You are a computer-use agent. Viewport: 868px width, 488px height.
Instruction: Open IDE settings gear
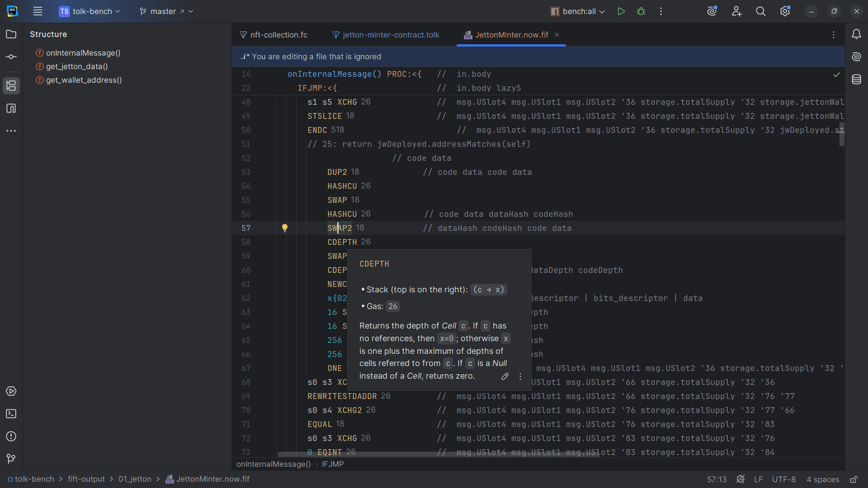click(785, 11)
